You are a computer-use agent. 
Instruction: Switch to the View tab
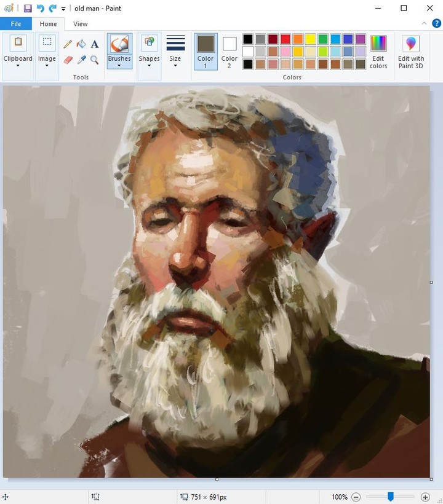point(80,24)
